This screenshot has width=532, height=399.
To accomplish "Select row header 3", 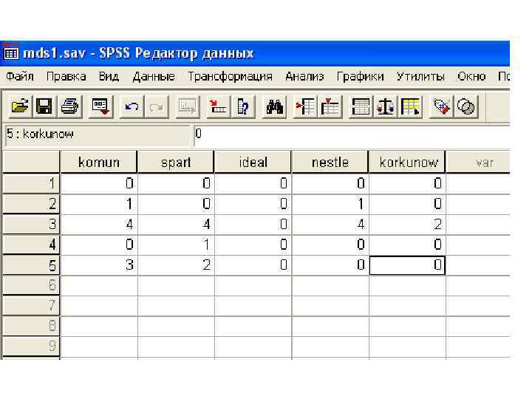I will [x=31, y=225].
